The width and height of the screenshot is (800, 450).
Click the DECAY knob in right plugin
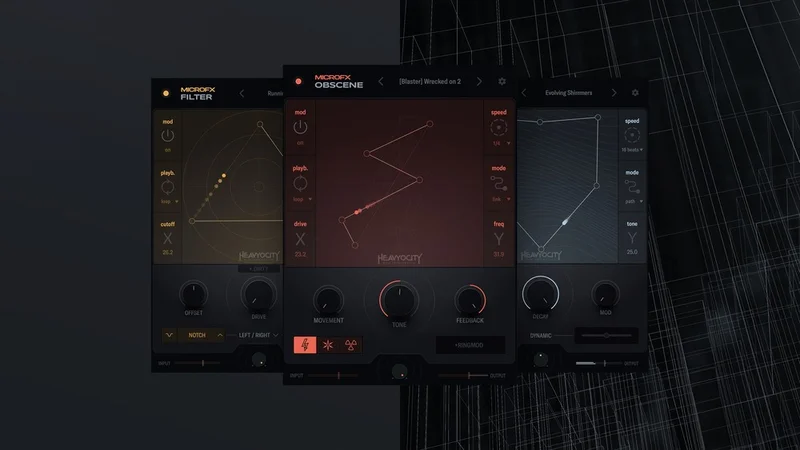(x=540, y=294)
